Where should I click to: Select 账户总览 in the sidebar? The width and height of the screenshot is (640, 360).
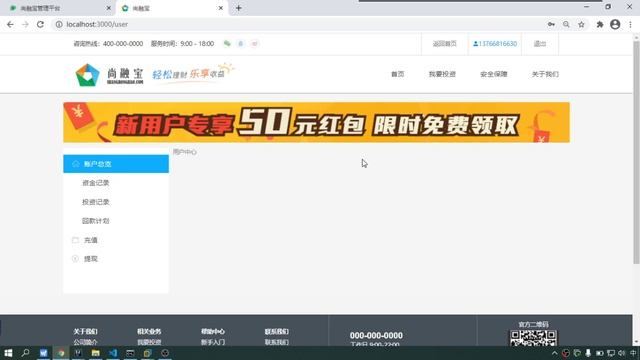point(116,164)
